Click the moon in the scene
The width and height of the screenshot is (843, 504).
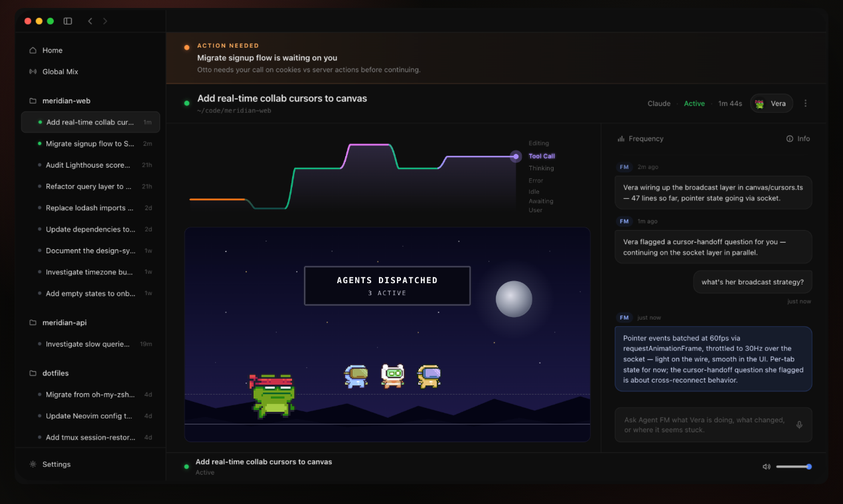[514, 299]
